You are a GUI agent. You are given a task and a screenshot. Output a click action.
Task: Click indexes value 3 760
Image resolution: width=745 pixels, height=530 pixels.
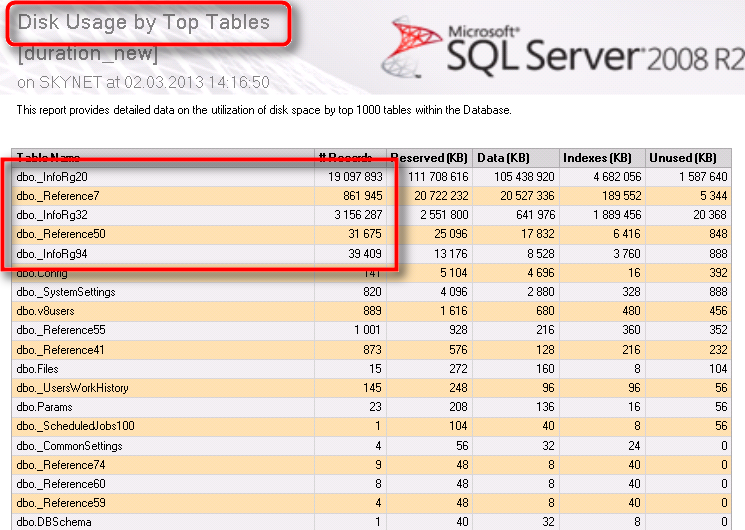click(x=627, y=254)
